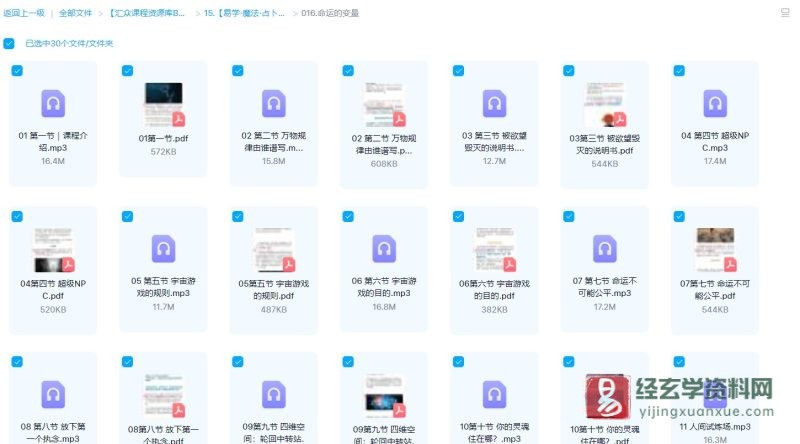
Task: Open the 05第五节 宇宙游戏的规则.pdf thumbnail
Action: point(273,249)
